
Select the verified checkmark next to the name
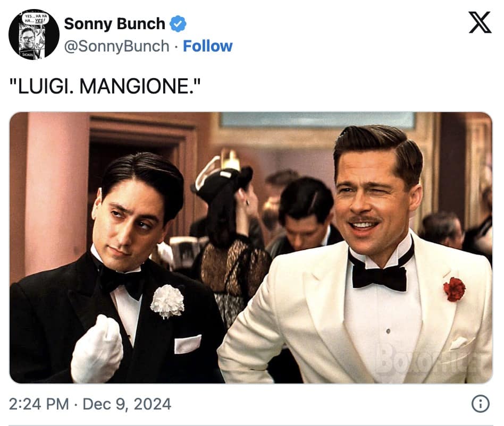(178, 23)
